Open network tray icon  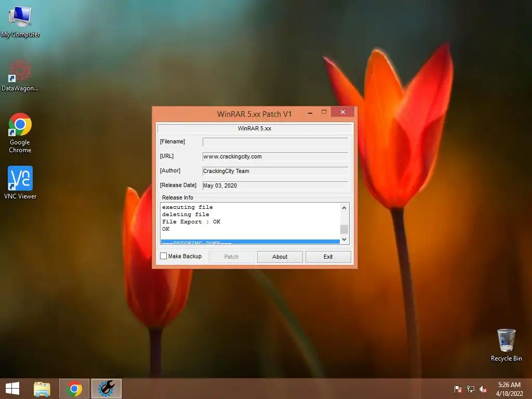[471, 389]
